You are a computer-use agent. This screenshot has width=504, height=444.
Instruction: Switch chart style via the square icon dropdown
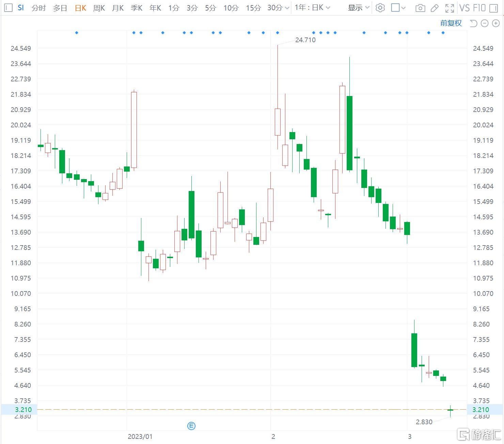397,8
